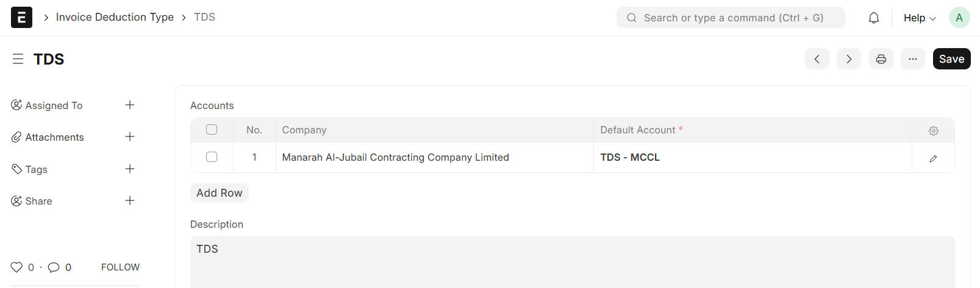Open the table settings gear icon
980x288 pixels.
pos(934,130)
